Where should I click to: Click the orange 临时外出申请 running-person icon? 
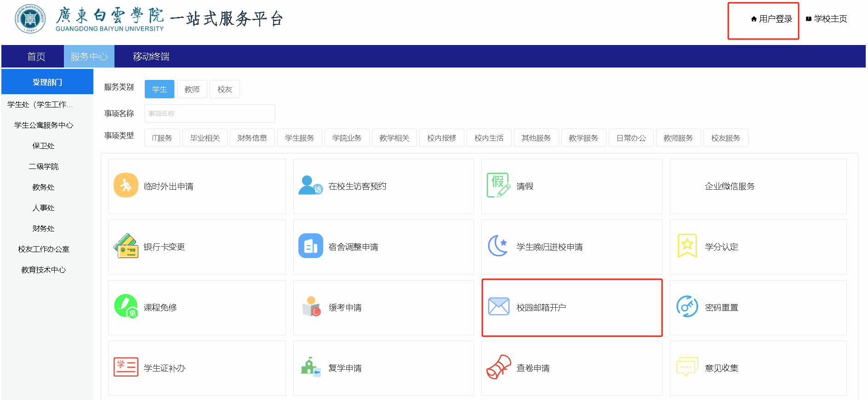126,185
